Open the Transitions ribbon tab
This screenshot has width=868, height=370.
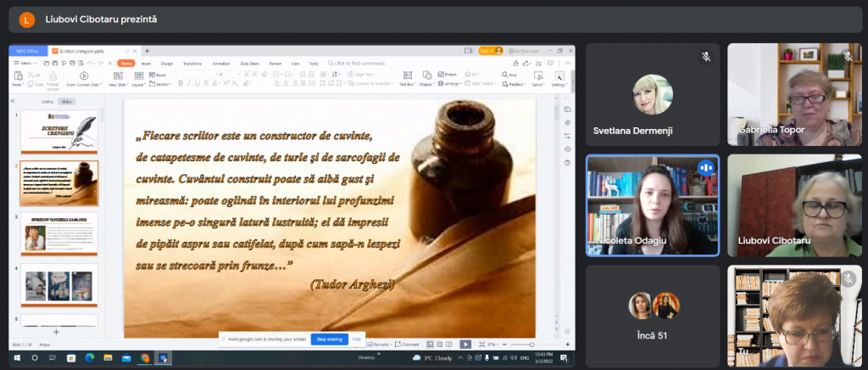point(192,63)
